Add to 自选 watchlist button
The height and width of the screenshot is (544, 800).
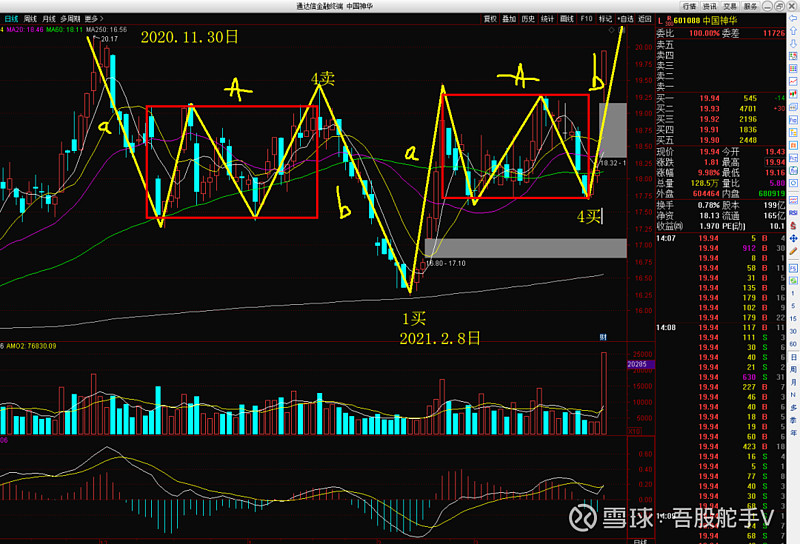click(x=625, y=19)
